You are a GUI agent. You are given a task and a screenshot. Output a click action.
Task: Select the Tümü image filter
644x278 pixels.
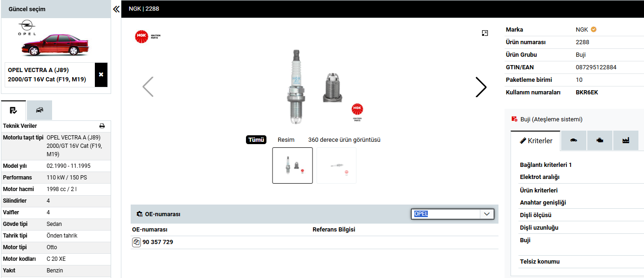point(256,140)
